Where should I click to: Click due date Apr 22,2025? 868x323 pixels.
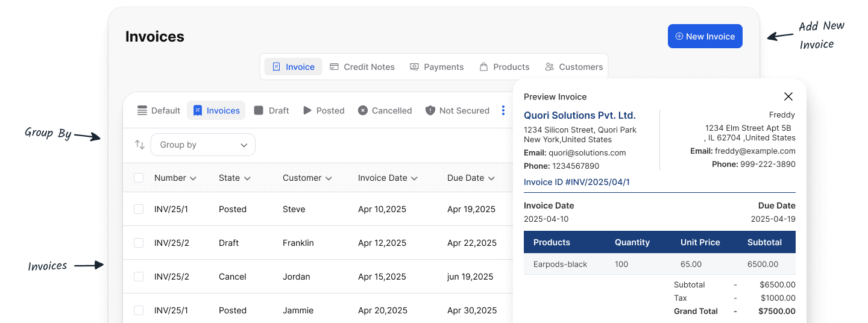(x=472, y=243)
